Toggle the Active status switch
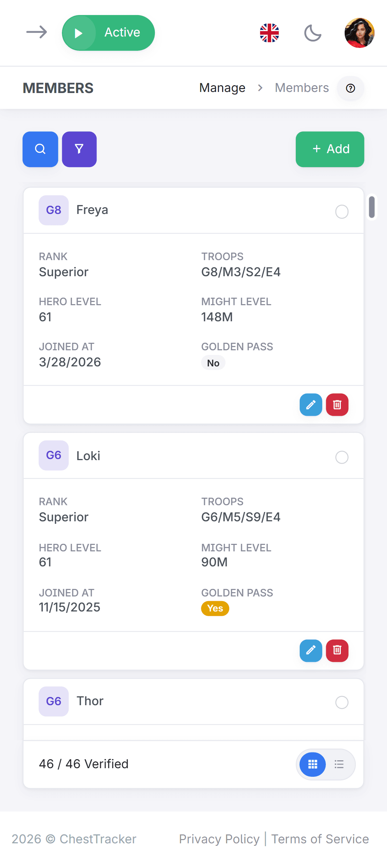This screenshot has width=387, height=868. click(108, 33)
